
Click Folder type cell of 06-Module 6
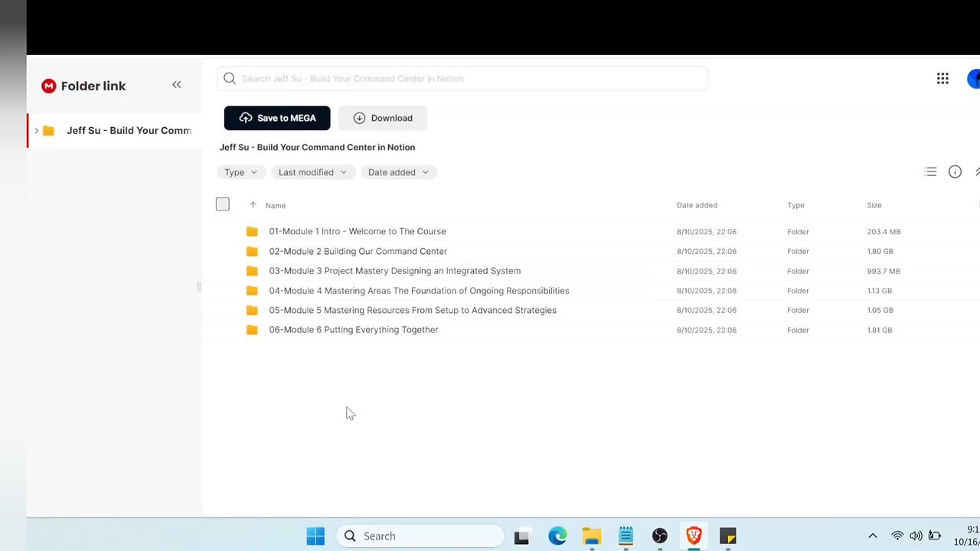coord(798,330)
